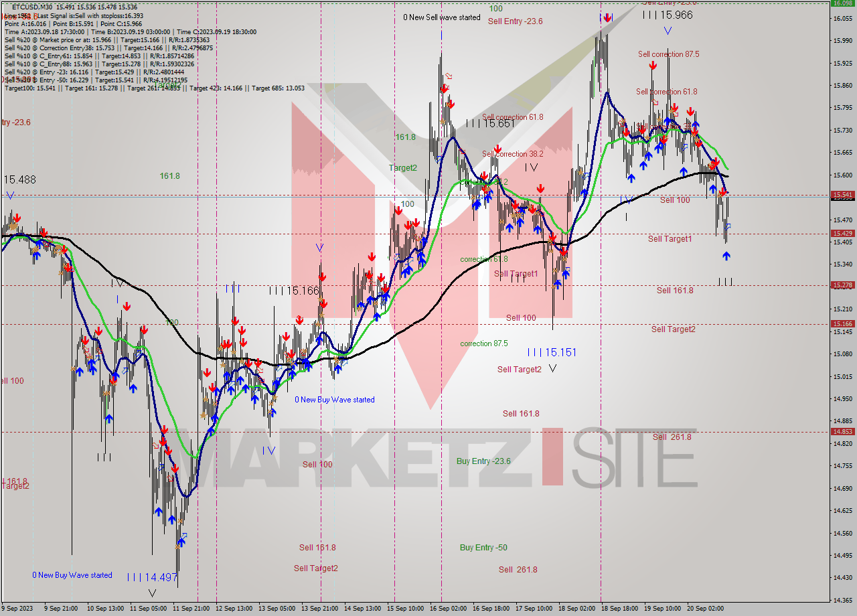Click the '11 Sep 21:00' time axis label
Screen dimensions: 857x616
[191, 609]
